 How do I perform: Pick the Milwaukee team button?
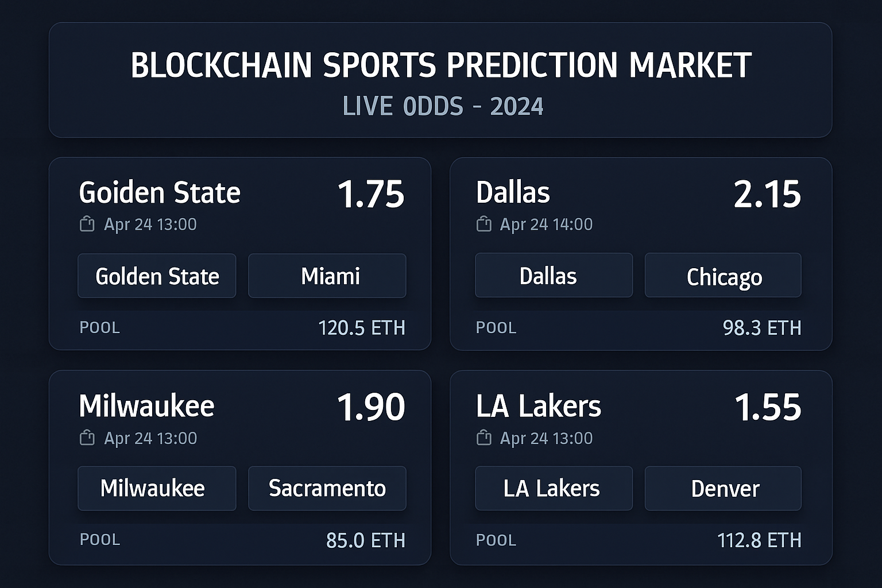pyautogui.click(x=157, y=489)
